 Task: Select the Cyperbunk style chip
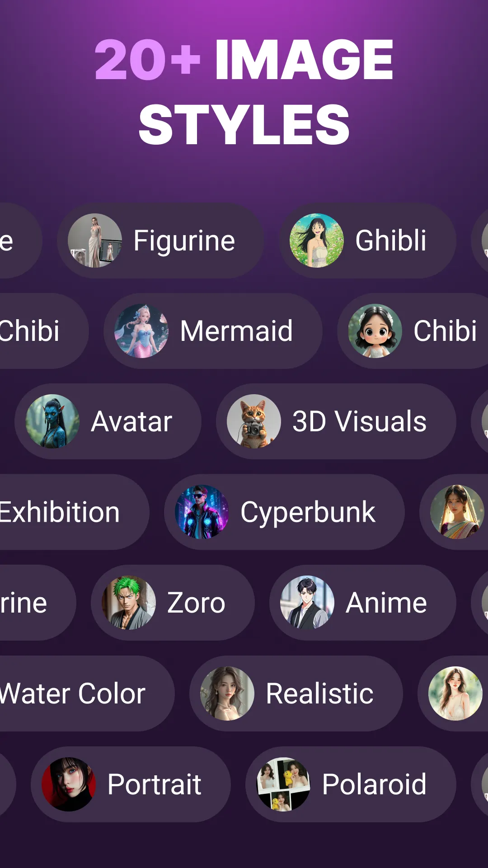[x=284, y=512]
